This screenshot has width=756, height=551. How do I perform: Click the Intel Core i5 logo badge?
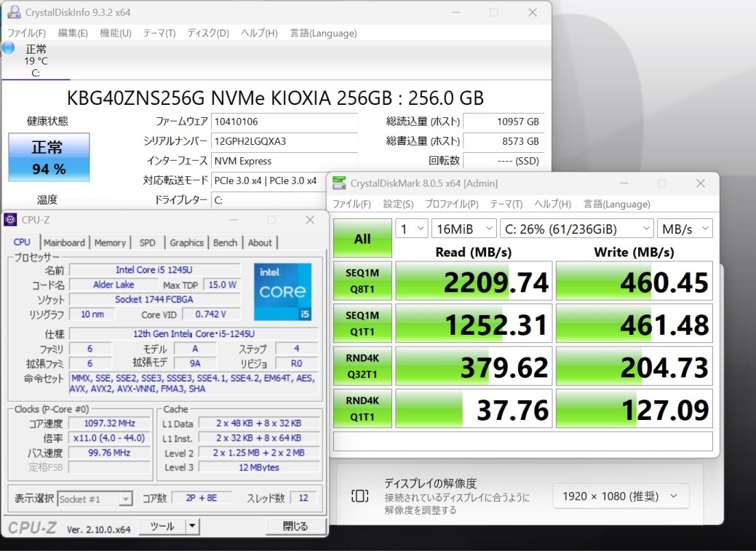point(282,292)
